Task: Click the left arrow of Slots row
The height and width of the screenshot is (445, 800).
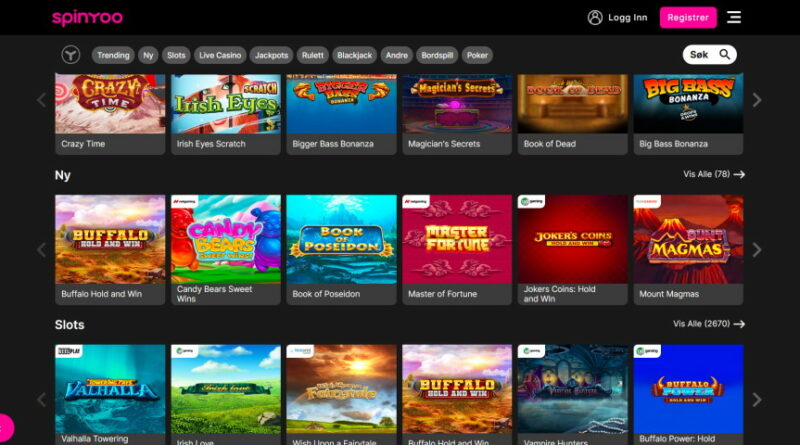Action: click(x=42, y=400)
